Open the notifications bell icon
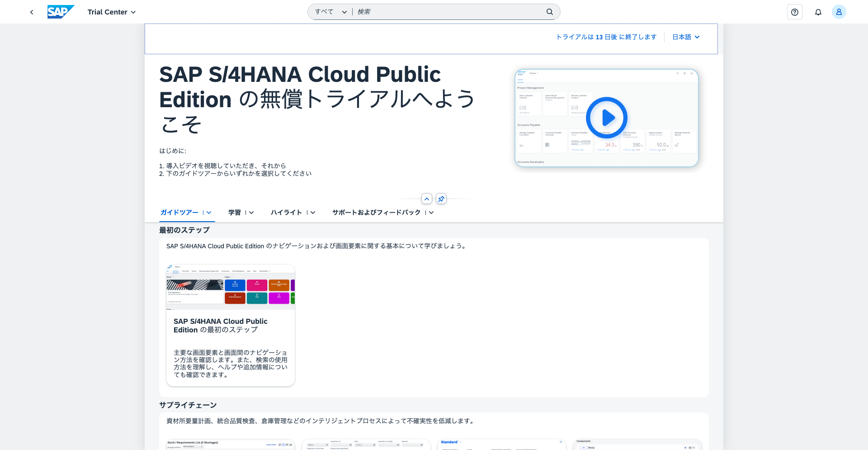The height and width of the screenshot is (450, 868). (x=818, y=12)
